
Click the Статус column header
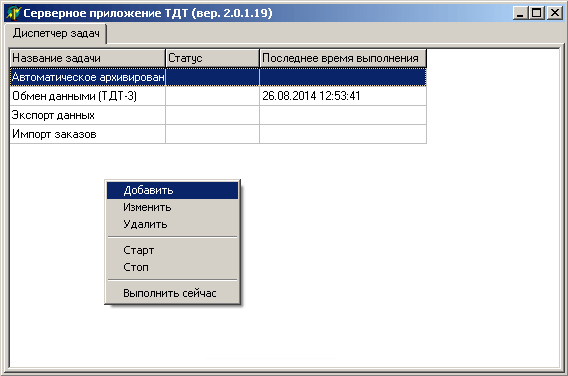tap(212, 58)
